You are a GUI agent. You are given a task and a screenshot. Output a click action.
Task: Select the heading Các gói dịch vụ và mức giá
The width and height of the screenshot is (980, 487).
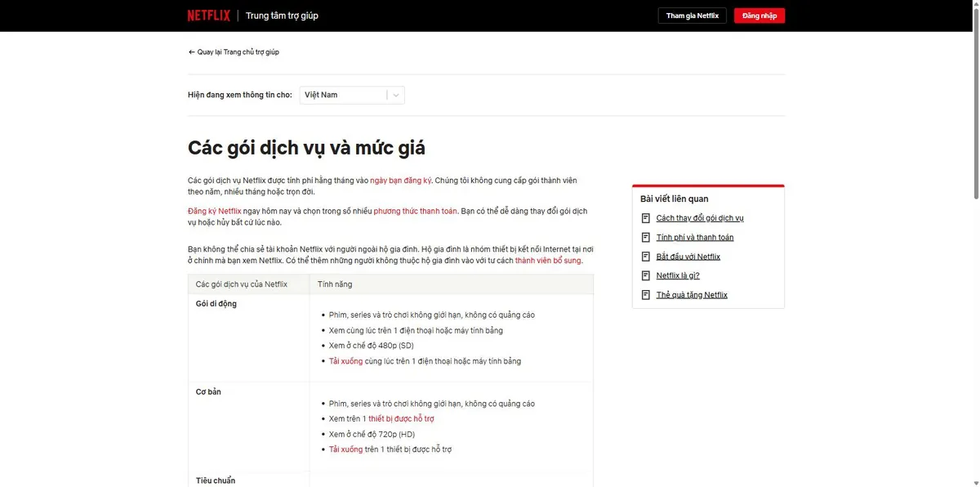pyautogui.click(x=306, y=149)
